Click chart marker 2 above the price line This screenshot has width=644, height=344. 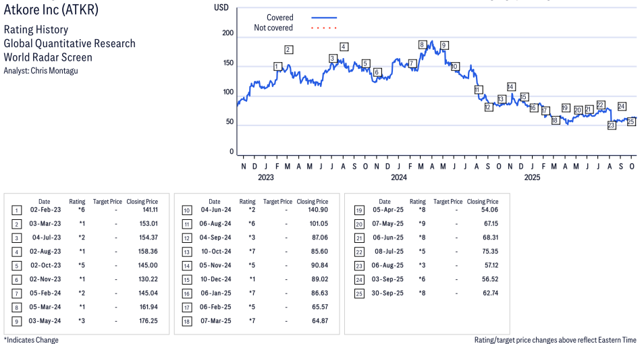click(x=288, y=49)
